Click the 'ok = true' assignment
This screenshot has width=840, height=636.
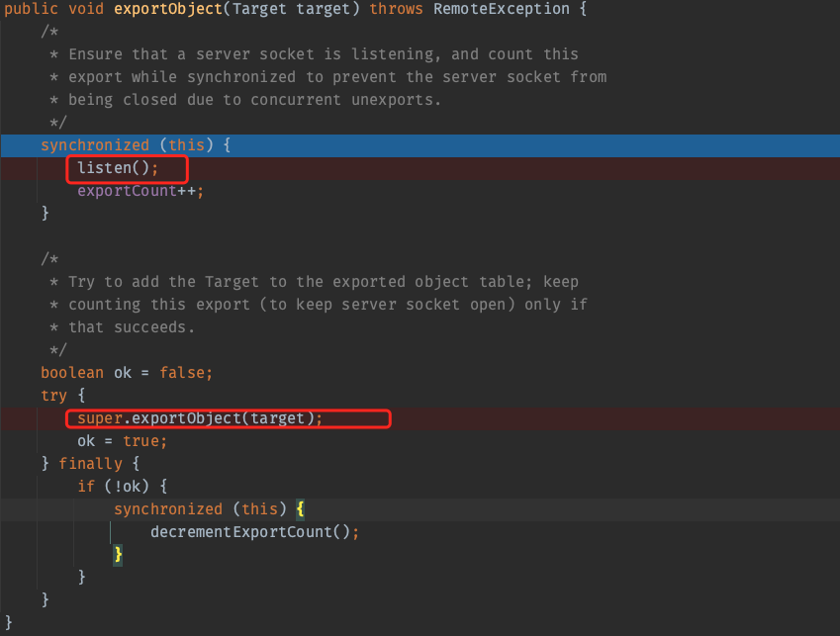123,441
